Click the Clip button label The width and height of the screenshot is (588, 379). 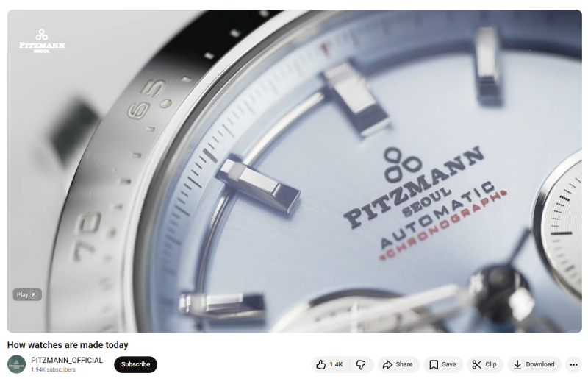point(490,364)
